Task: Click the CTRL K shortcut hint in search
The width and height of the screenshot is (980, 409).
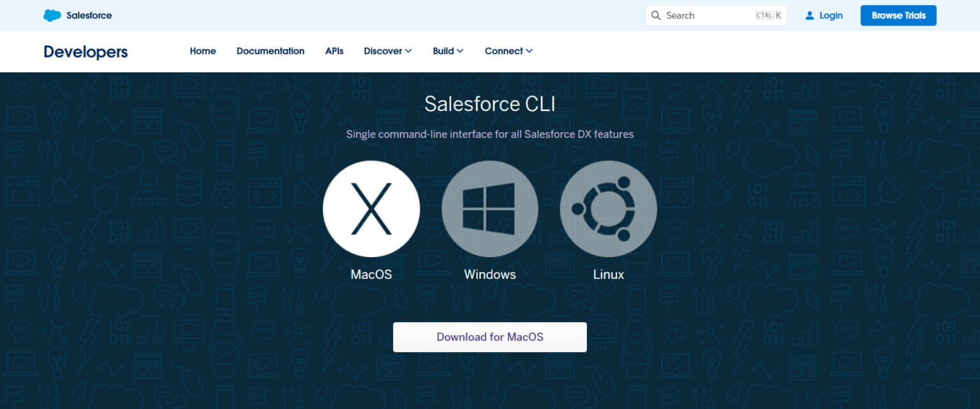Action: coord(769,15)
